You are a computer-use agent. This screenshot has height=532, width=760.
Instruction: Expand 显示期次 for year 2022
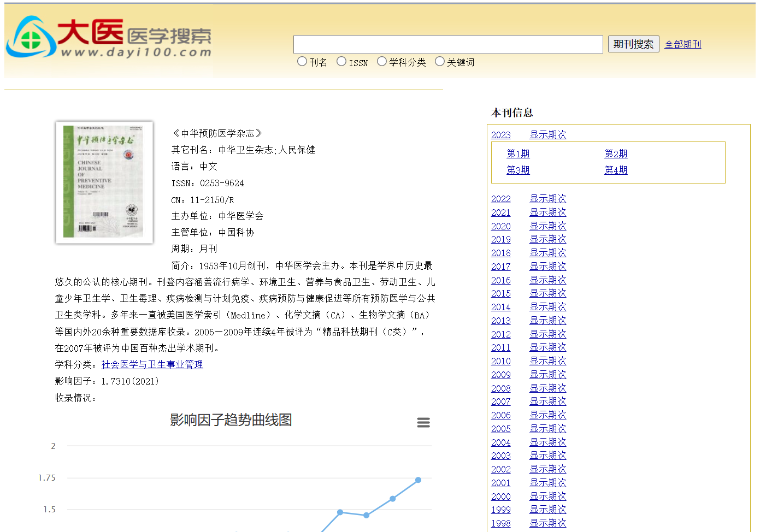click(x=547, y=199)
